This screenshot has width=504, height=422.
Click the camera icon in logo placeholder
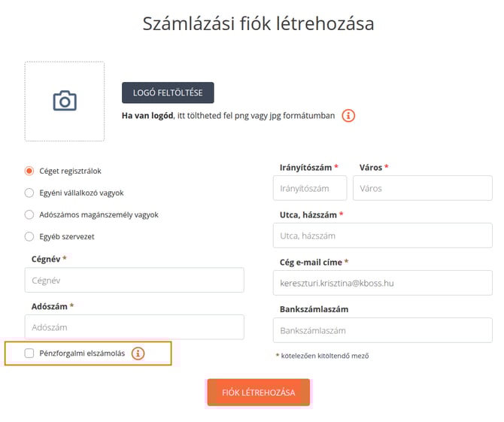(x=65, y=101)
